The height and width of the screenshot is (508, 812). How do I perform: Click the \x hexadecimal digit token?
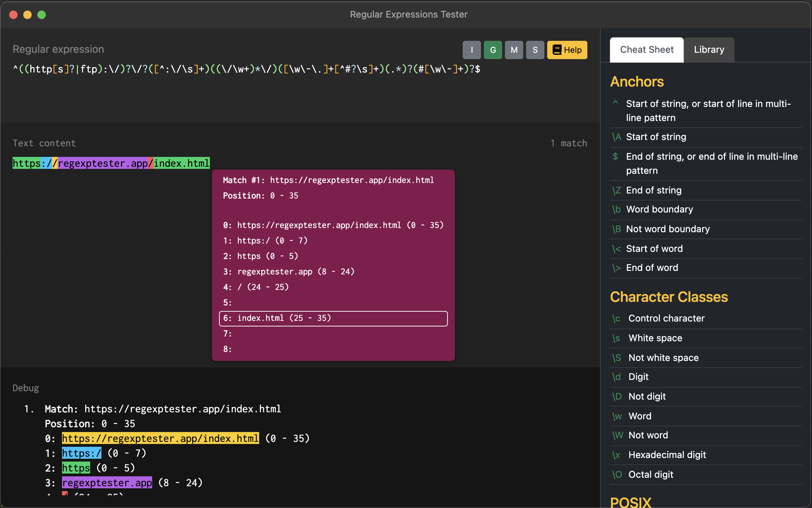coord(616,455)
